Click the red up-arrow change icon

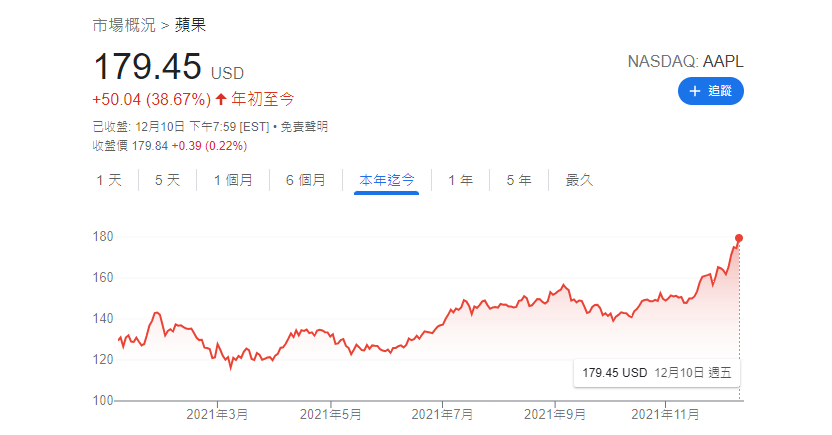[x=221, y=99]
